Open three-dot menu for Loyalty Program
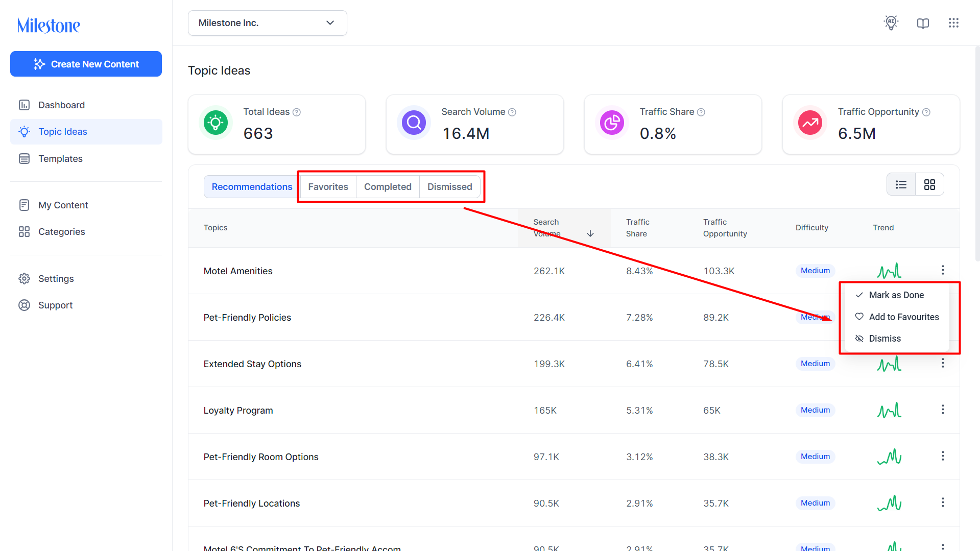980x551 pixels. (x=943, y=409)
